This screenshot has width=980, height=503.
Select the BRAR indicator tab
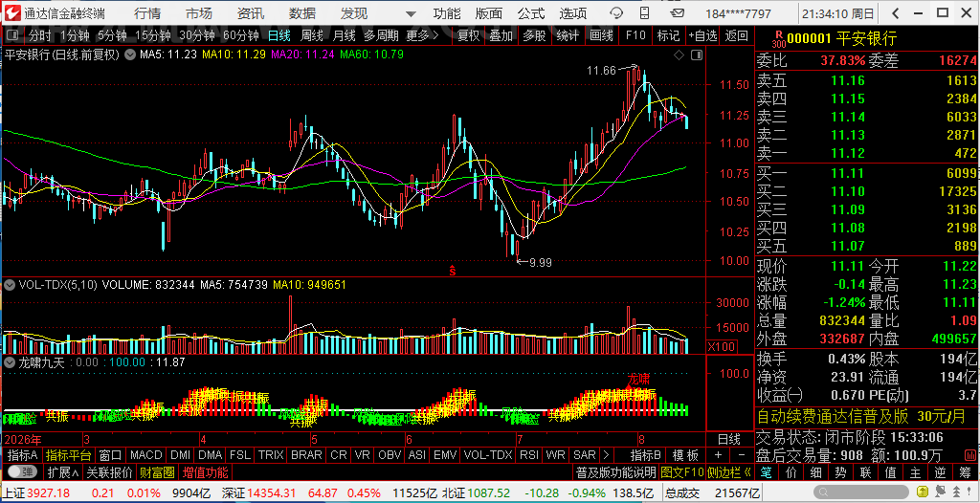[306, 455]
